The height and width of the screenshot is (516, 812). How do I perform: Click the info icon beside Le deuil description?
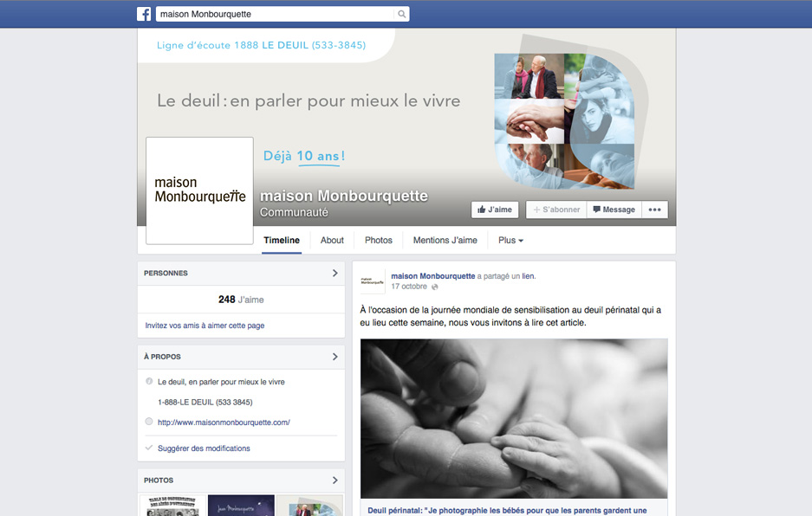pos(149,382)
